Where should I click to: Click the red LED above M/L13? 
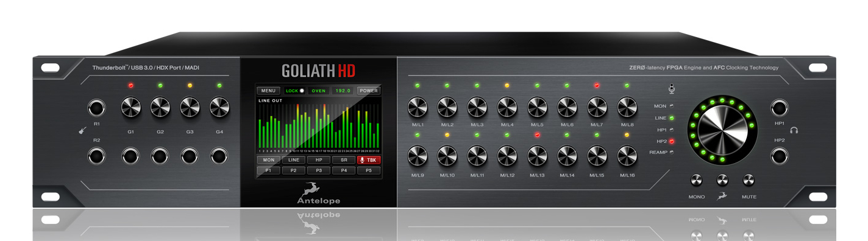(537, 134)
